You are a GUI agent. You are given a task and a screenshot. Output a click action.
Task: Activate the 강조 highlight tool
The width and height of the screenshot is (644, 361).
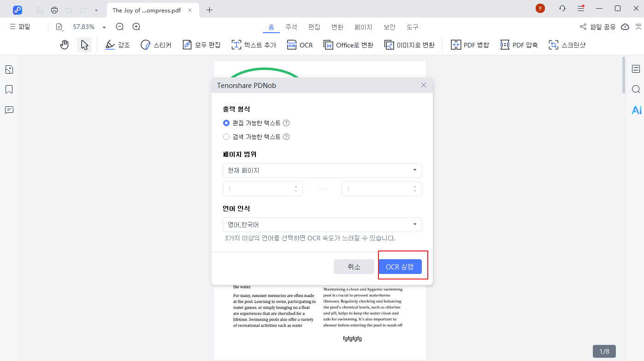point(117,45)
